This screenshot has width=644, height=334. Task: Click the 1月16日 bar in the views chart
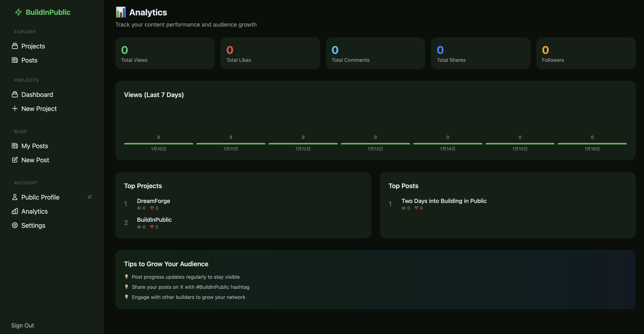592,144
